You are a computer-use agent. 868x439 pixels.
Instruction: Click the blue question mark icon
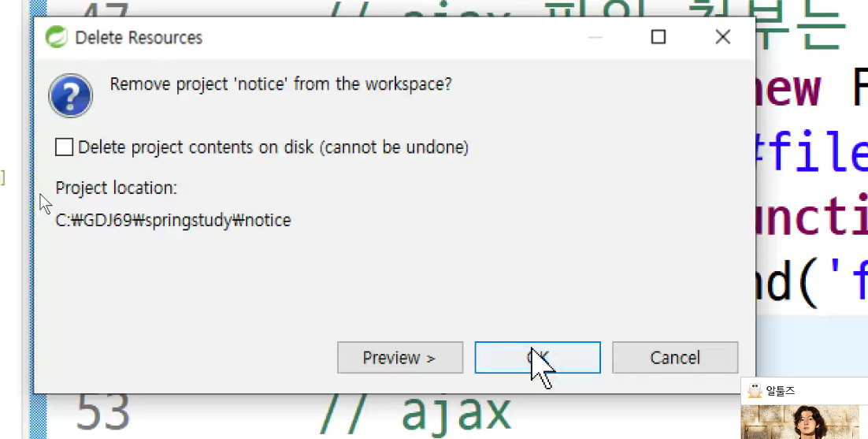[70, 96]
